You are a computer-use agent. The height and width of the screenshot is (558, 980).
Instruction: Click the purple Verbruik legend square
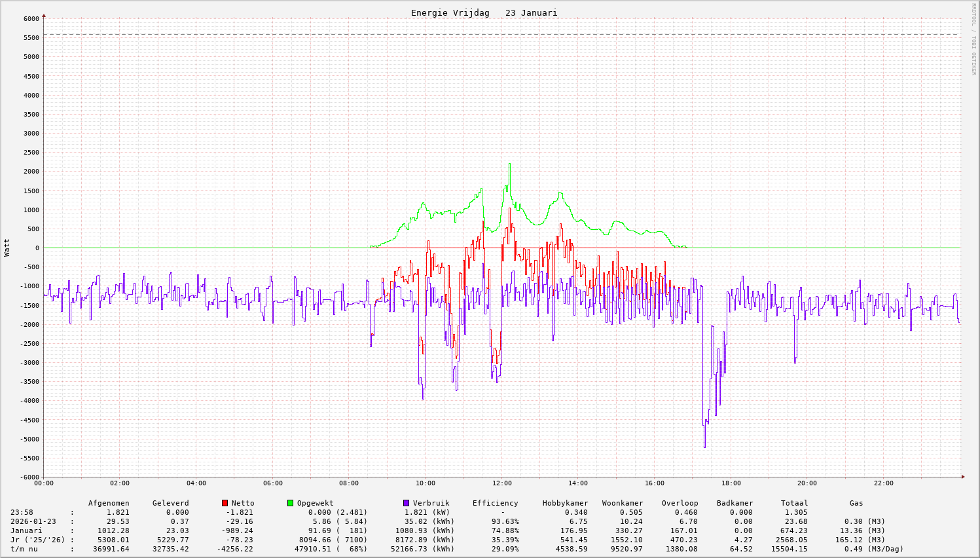point(406,503)
